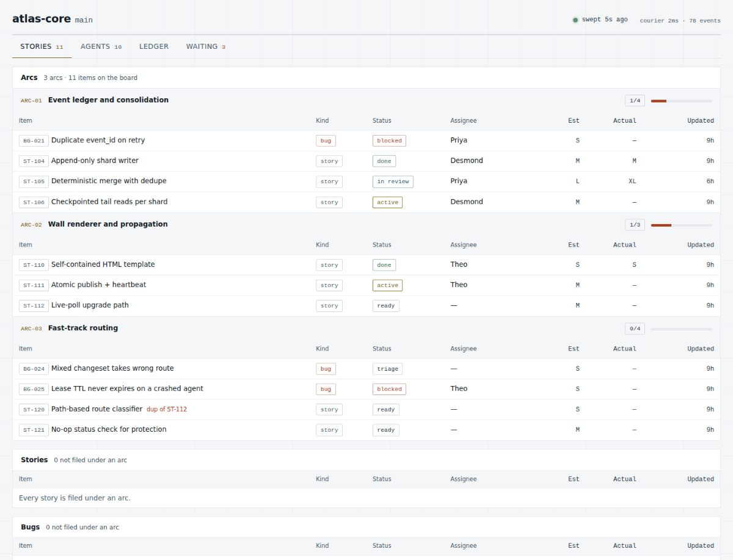Click the 'main' branch label

(84, 20)
